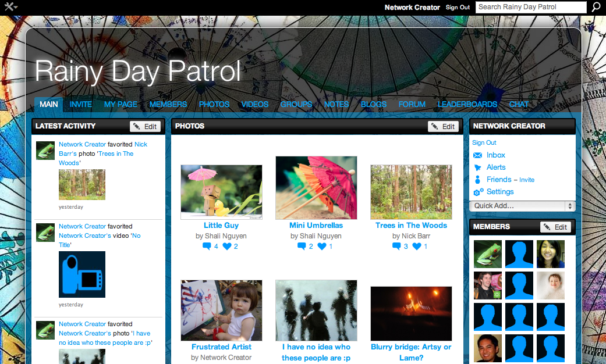Open the Forum tab
Viewport: 606px width, 364px height.
click(412, 104)
